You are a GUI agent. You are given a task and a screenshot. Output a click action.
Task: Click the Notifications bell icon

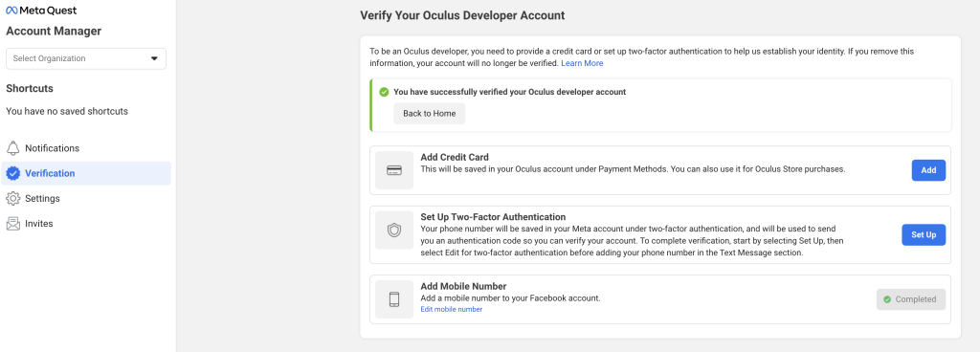coord(12,148)
